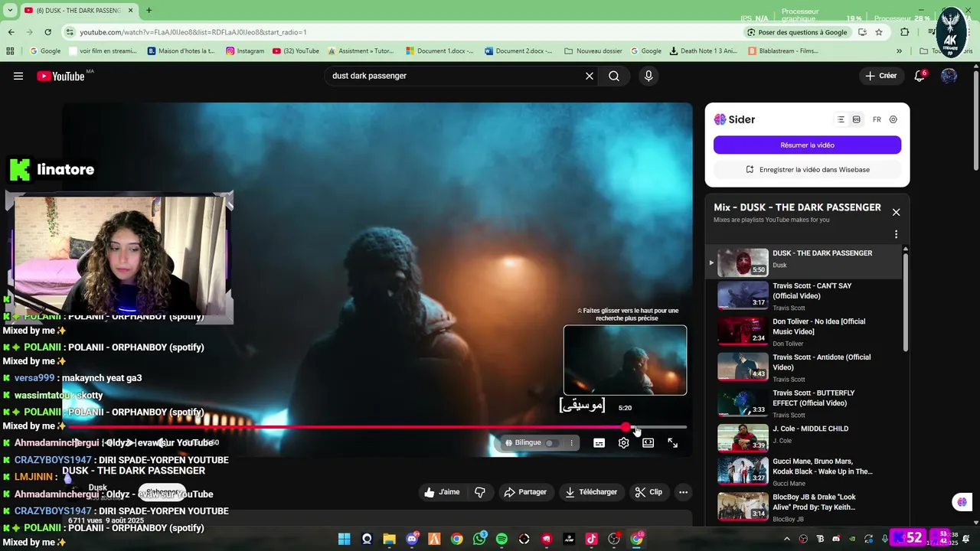980x551 pixels.
Task: Open the Sider settings gear icon
Action: coord(893,119)
